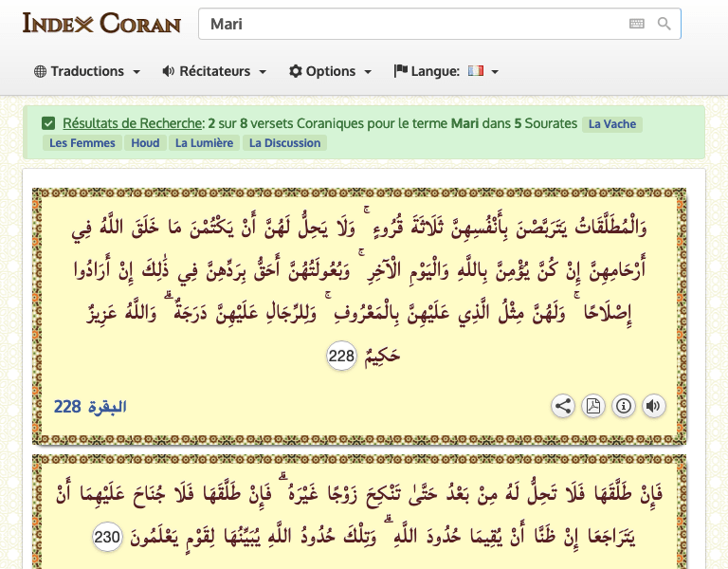
Task: Open the Traductions dropdown menu
Action: pos(87,71)
